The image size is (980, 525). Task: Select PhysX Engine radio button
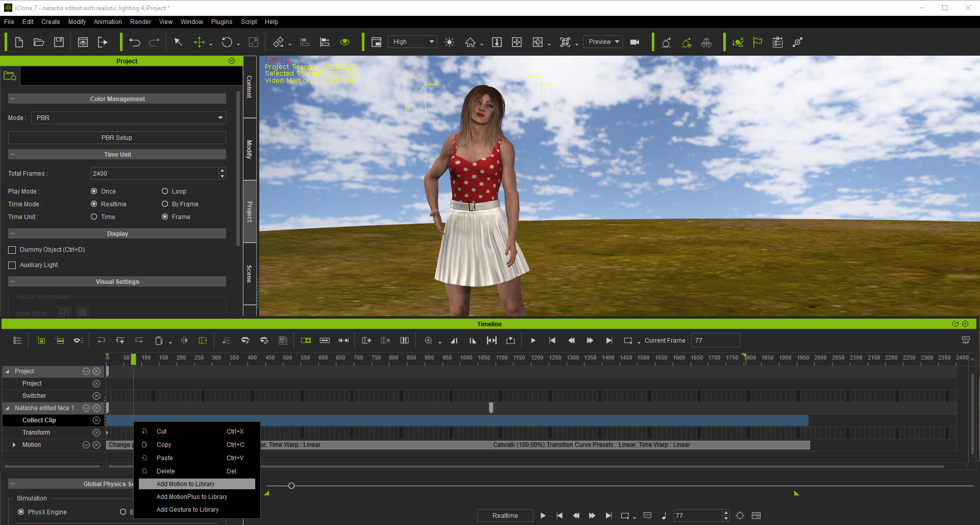click(x=21, y=512)
